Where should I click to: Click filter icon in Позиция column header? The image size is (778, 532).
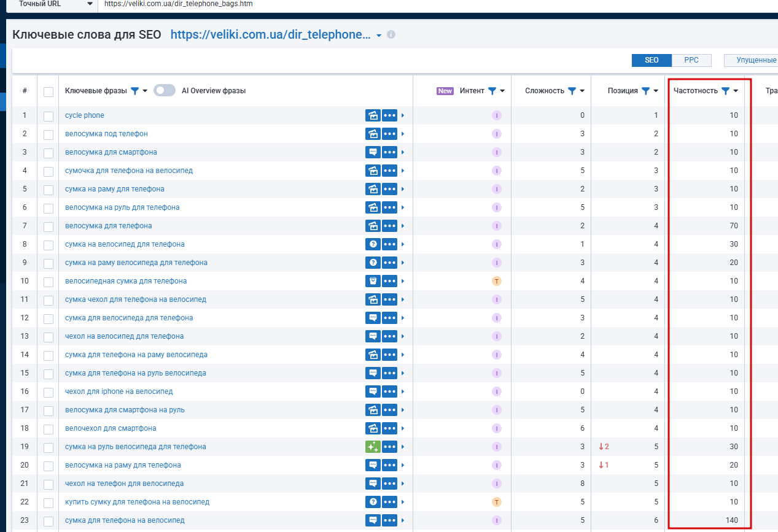point(645,91)
